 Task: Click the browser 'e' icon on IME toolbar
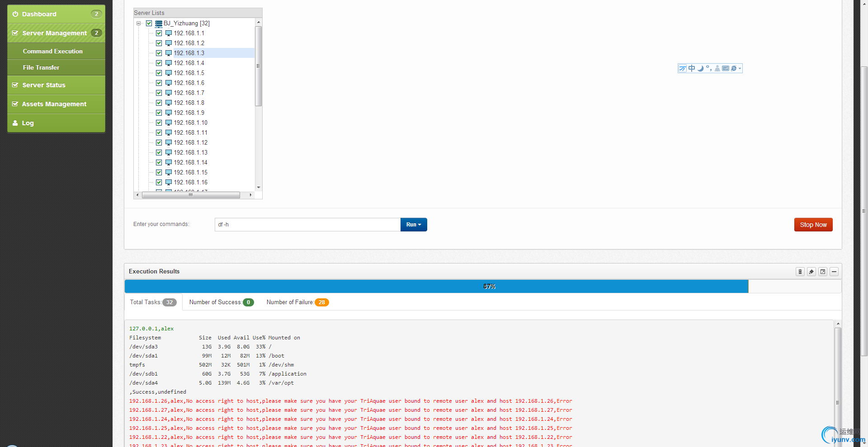coord(734,68)
